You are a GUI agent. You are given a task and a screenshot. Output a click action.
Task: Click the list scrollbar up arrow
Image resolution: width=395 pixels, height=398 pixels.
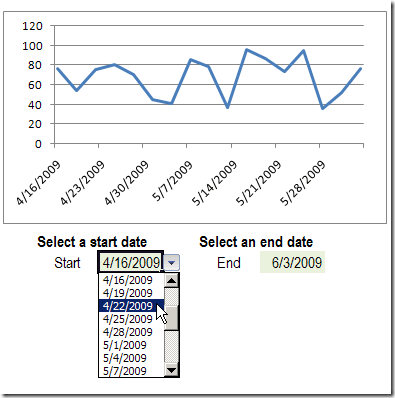click(172, 281)
